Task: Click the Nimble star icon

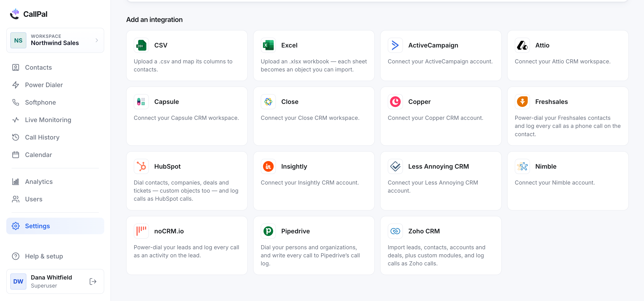Action: pos(522,166)
